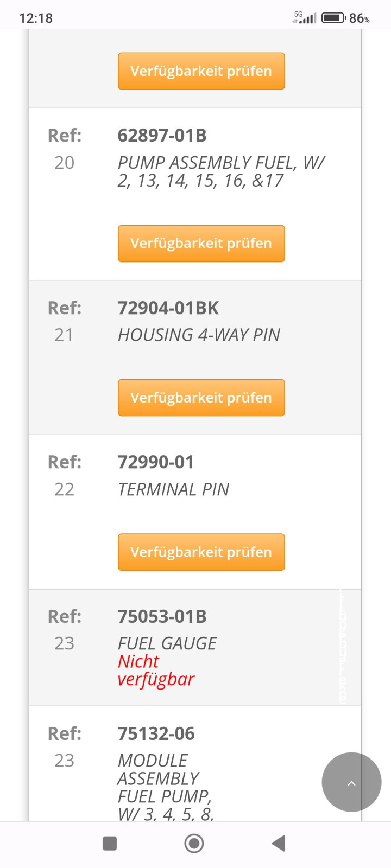The image size is (391, 868).
Task: Tap the FUEL GAUGE description text
Action: coord(167,643)
